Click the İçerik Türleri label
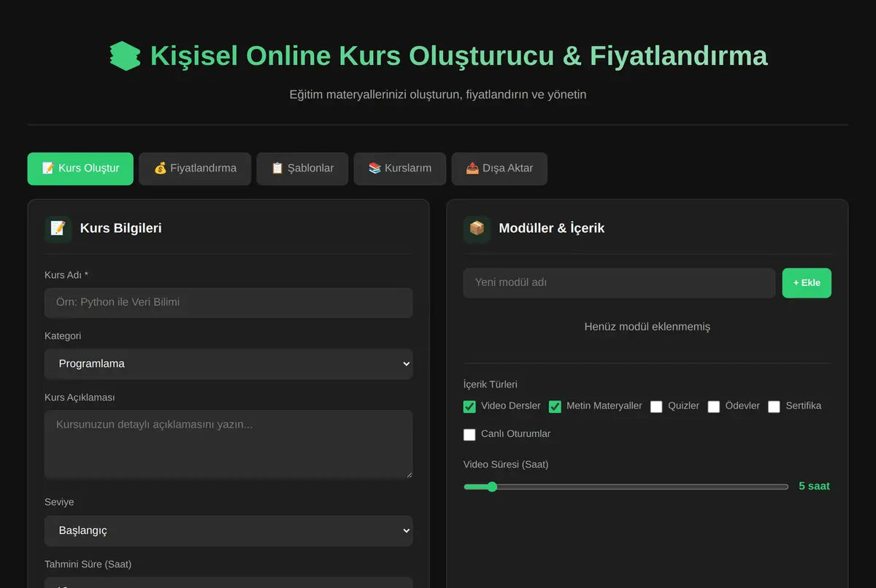 point(491,384)
